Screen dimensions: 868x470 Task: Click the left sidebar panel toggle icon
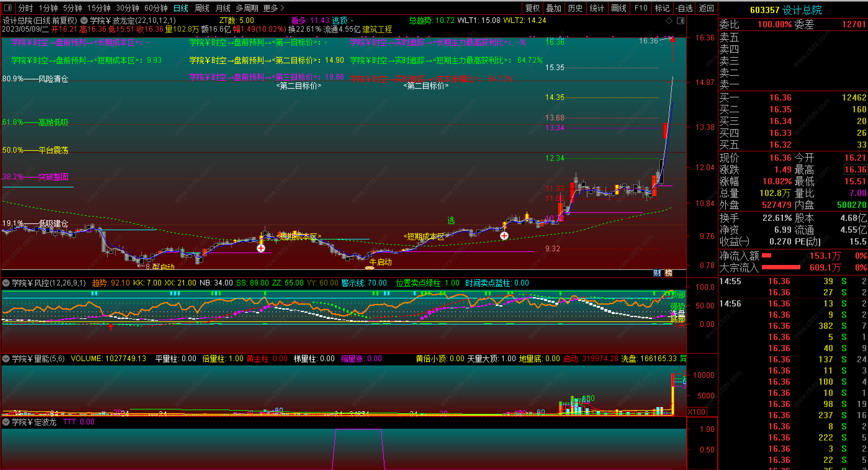click(8, 7)
